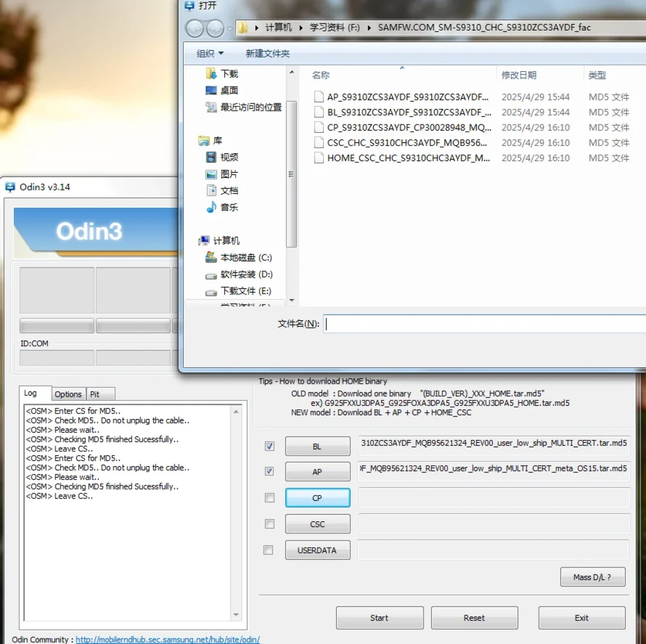Click the HOME_CSC_CHC file icon
Screen dimensions: 646x644
click(318, 158)
